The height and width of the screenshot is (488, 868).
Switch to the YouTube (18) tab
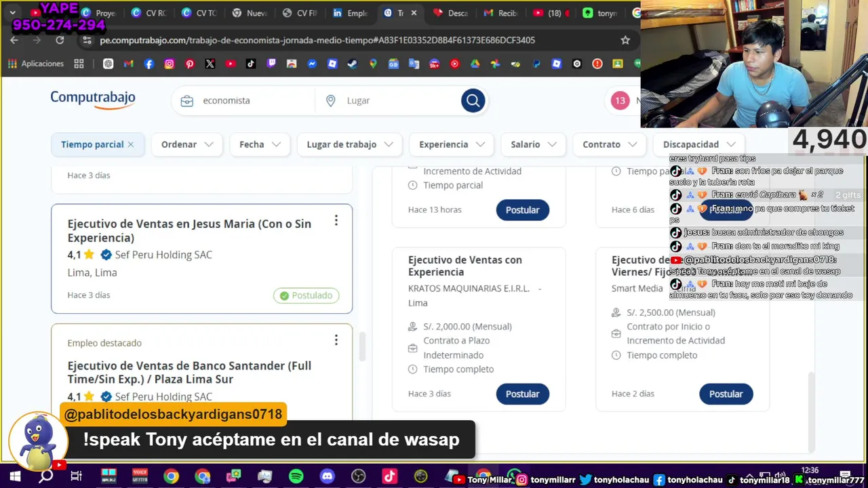551,13
